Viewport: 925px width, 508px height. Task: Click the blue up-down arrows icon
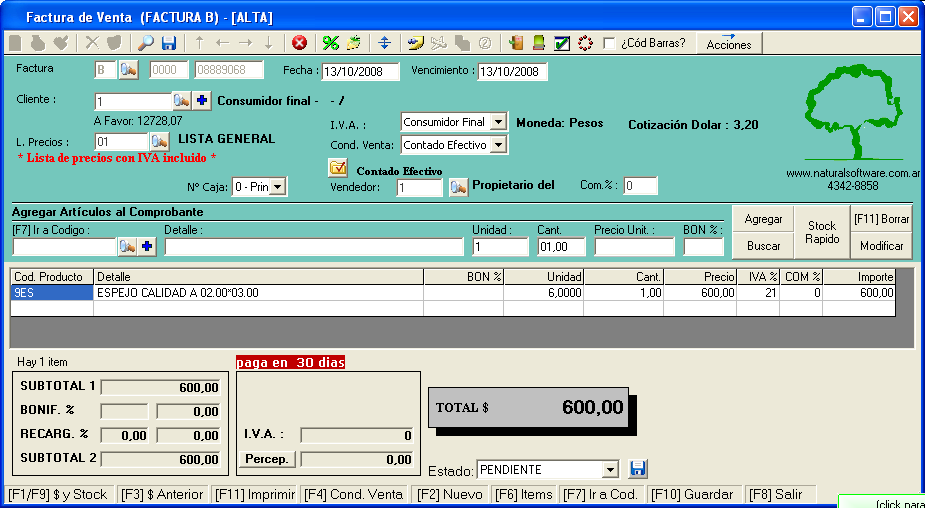tap(385, 43)
